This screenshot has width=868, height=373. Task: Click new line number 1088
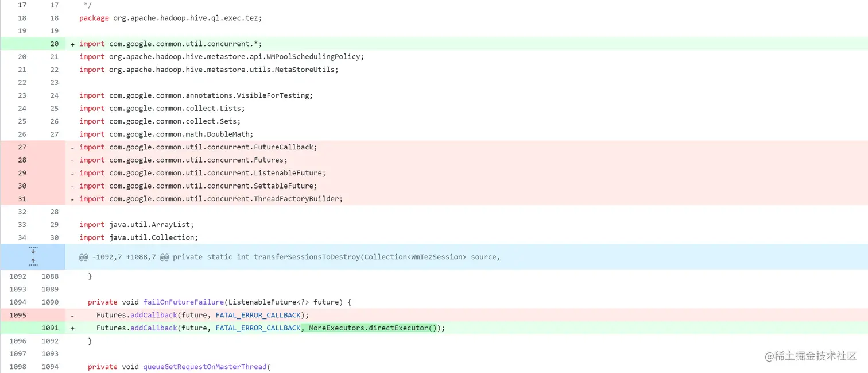[x=50, y=276]
